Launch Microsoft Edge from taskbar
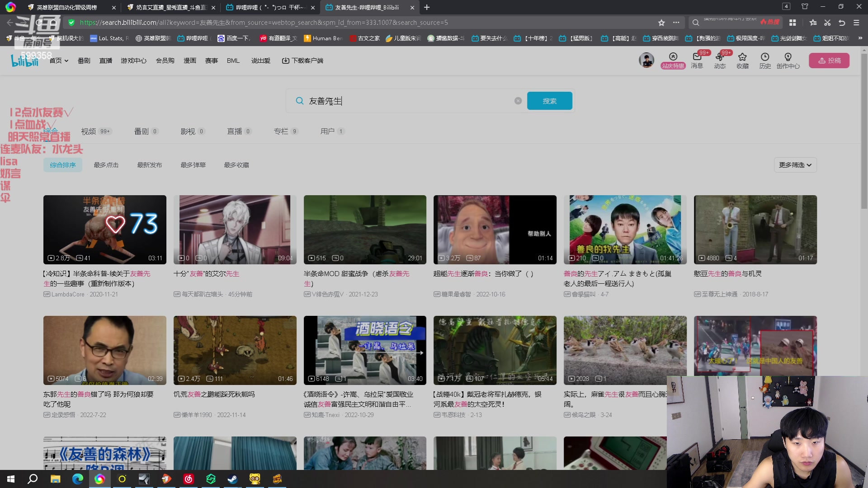This screenshot has width=868, height=488. pyautogui.click(x=77, y=479)
